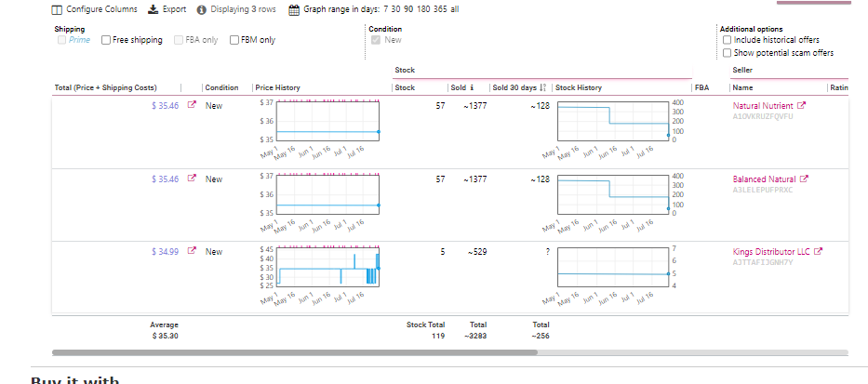Open Configure Columns
Viewport: 868px width, 384px height.
pyautogui.click(x=94, y=9)
